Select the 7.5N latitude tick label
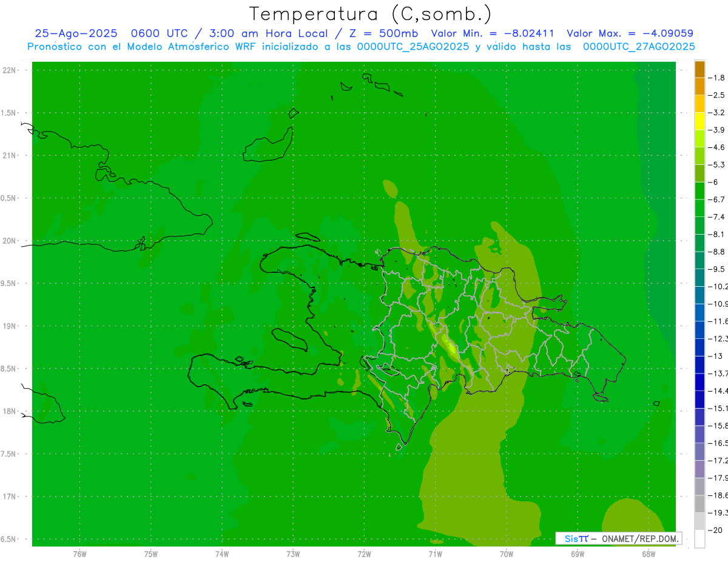 tap(9, 454)
